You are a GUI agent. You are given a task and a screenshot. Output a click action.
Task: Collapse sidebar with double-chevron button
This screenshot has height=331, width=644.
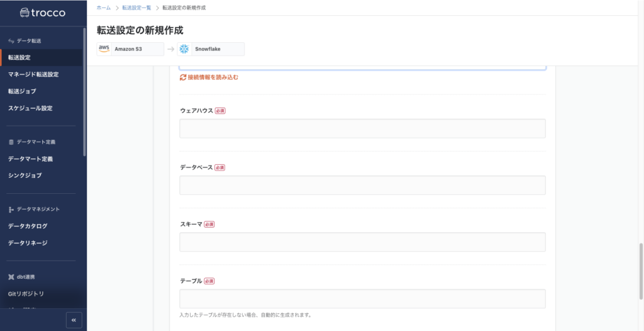click(x=74, y=320)
